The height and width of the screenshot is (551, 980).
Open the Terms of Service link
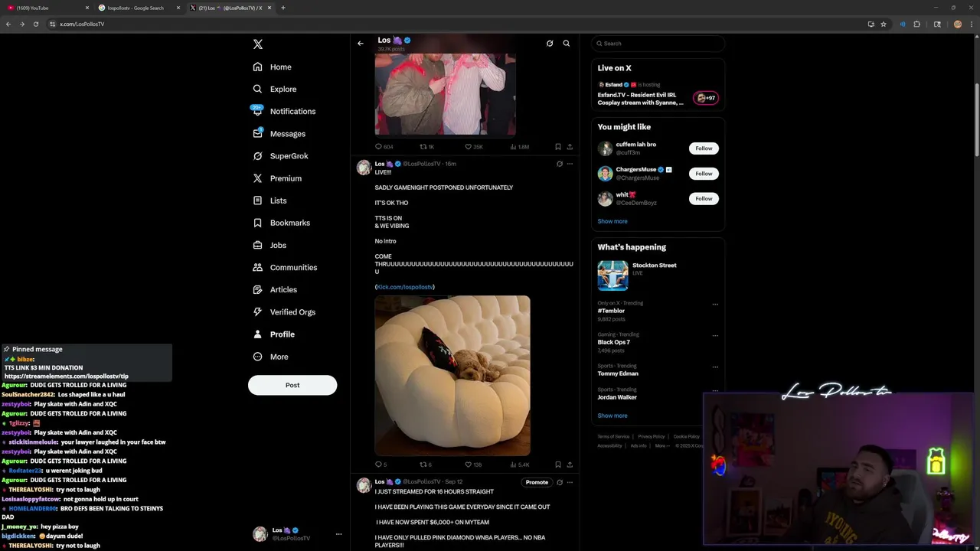click(x=613, y=437)
